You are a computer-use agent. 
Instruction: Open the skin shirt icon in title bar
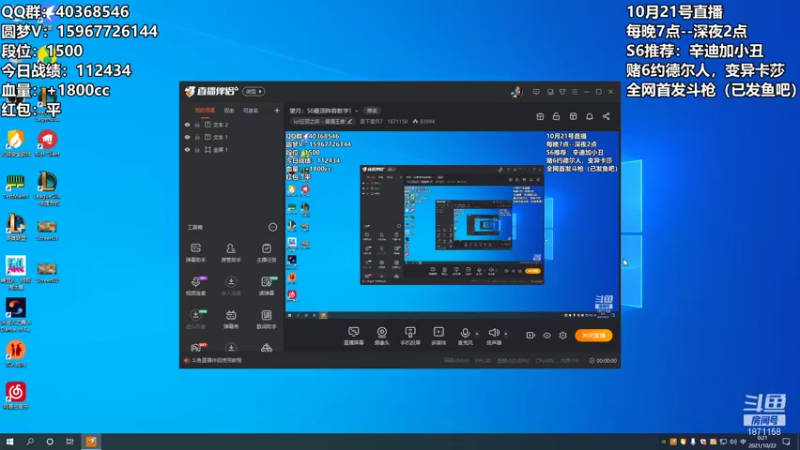pos(562,92)
